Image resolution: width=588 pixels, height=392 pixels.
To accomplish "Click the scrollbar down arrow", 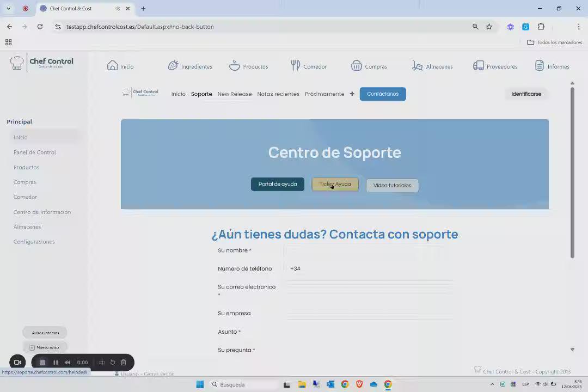I will pyautogui.click(x=572, y=349).
